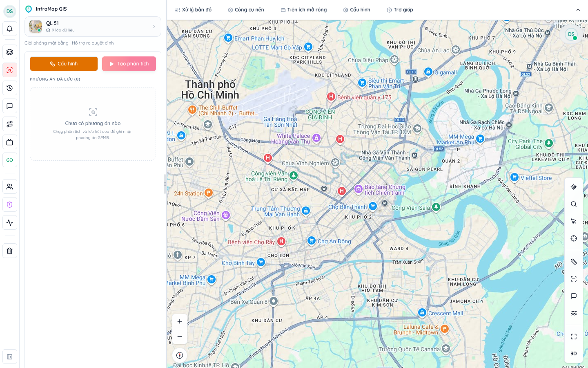Click the DS avatar at top-left sidebar
This screenshot has width=588, height=368.
[x=10, y=11]
